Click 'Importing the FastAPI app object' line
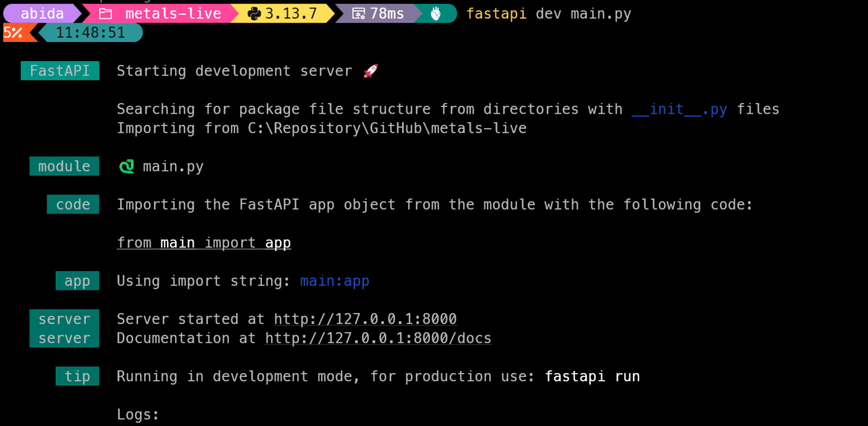This screenshot has height=426, width=868. click(435, 205)
